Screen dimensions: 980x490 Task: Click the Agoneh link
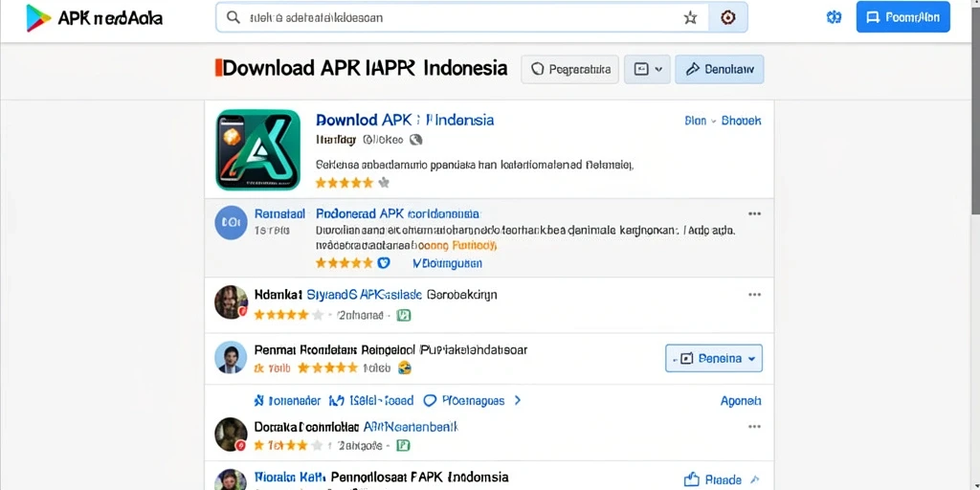(741, 401)
